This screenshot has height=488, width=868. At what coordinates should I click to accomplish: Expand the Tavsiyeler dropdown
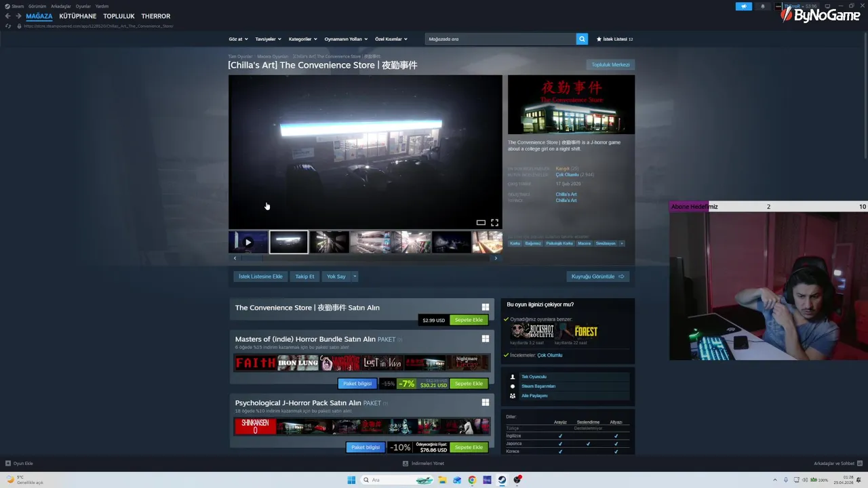click(268, 39)
